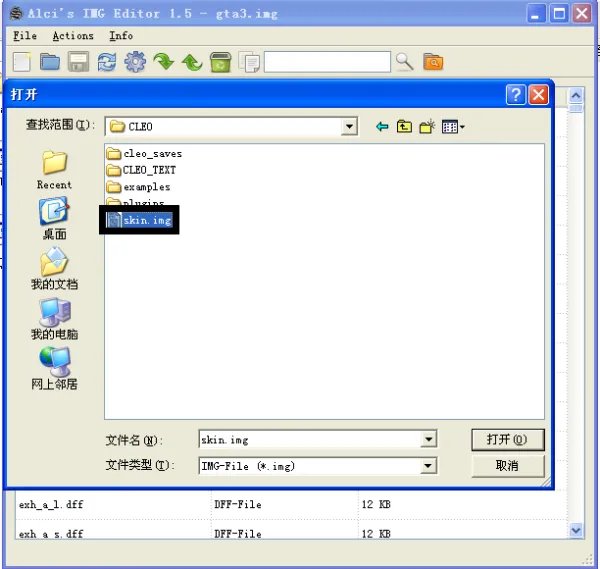Image resolution: width=600 pixels, height=569 pixels.
Task: Select the 我的文档 shortcut
Action: pos(54,269)
